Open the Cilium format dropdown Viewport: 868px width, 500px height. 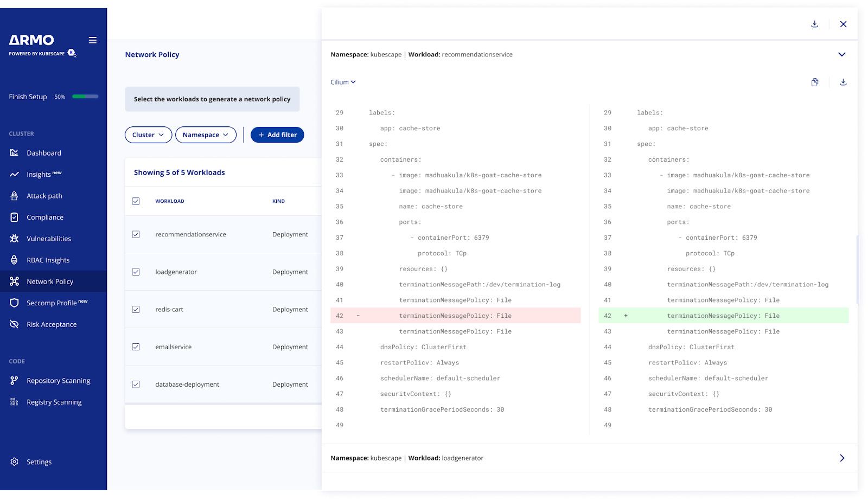pyautogui.click(x=343, y=82)
